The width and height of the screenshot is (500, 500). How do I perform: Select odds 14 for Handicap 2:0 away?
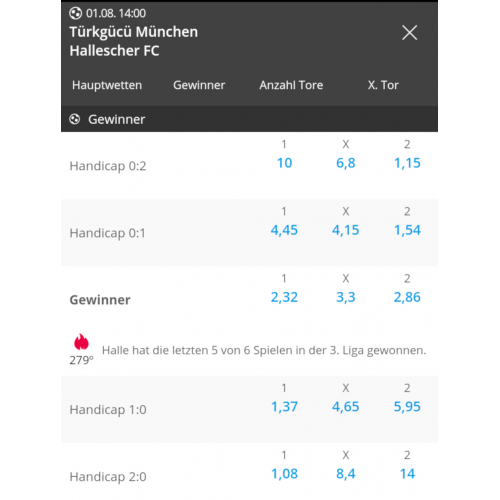point(407,474)
